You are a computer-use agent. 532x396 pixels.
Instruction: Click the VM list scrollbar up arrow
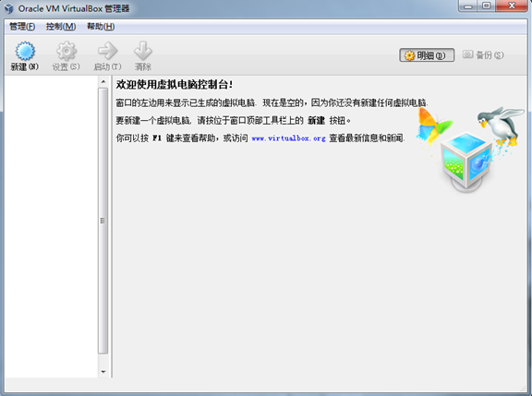point(103,82)
